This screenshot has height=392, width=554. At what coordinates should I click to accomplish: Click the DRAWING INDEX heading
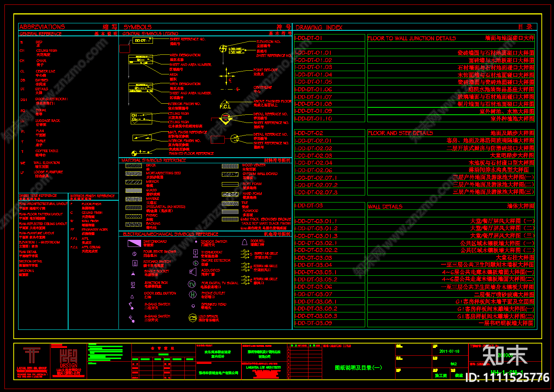click(319, 27)
